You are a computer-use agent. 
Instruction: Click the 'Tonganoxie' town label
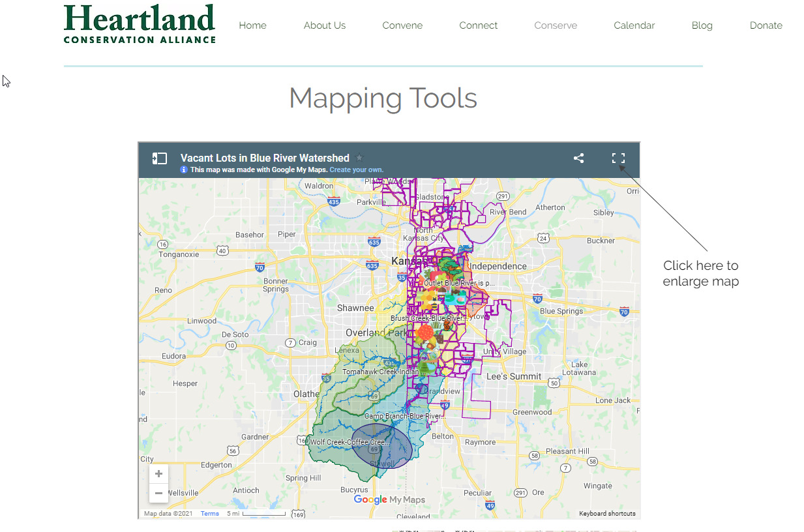click(x=179, y=255)
